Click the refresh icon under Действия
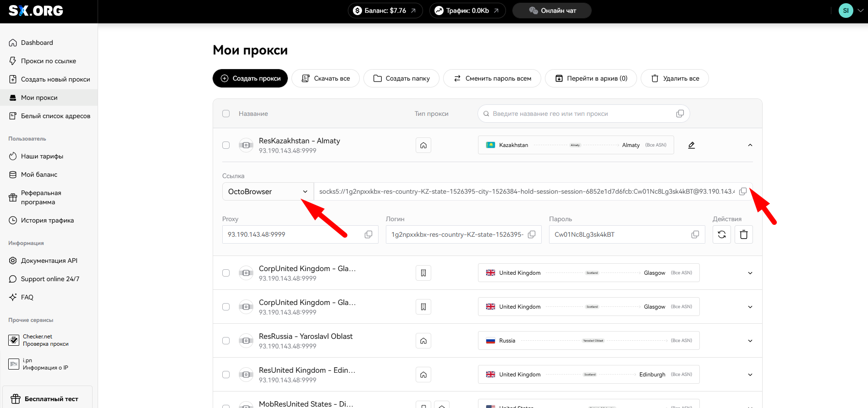 tap(722, 234)
